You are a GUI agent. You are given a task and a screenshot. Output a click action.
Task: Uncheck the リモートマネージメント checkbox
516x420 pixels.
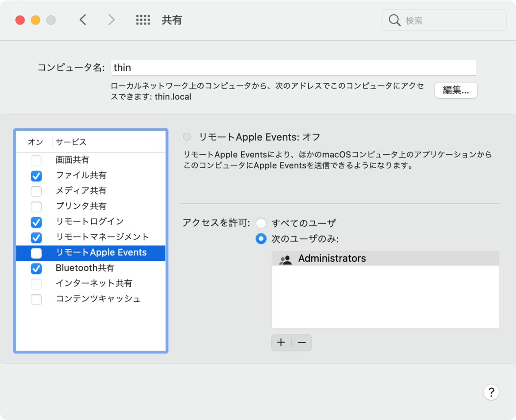(37, 237)
